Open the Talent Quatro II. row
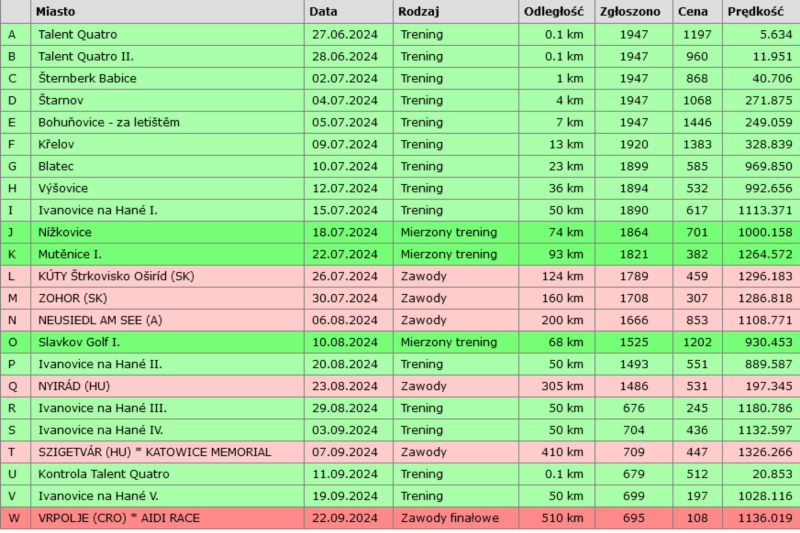The image size is (800, 533). [85, 56]
